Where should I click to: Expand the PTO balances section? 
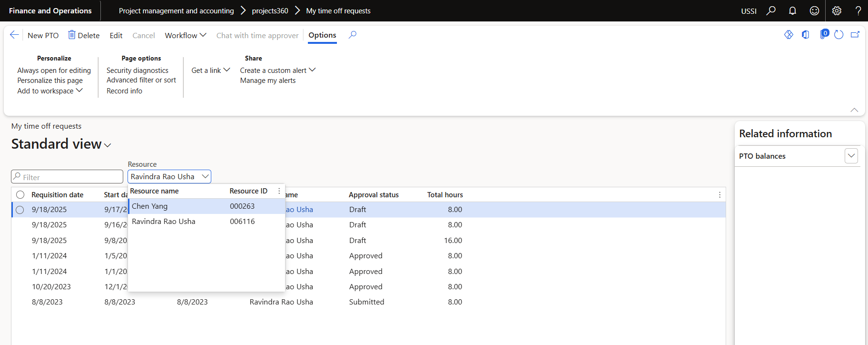point(851,156)
